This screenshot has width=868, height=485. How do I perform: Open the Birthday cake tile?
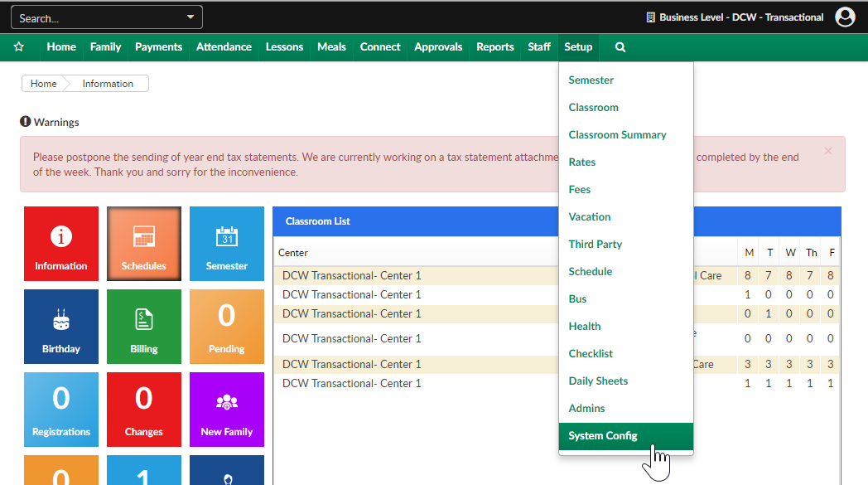61,327
